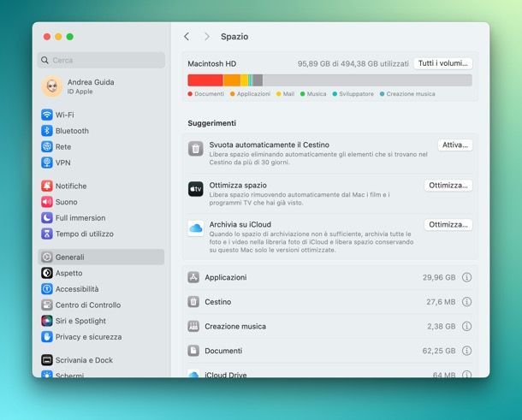Select the Rete globe icon
The height and width of the screenshot is (420, 522).
click(x=47, y=147)
